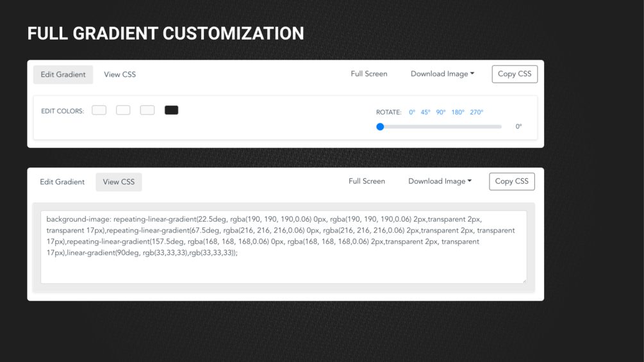
Task: Set rotation to 180° preset
Action: [x=458, y=112]
